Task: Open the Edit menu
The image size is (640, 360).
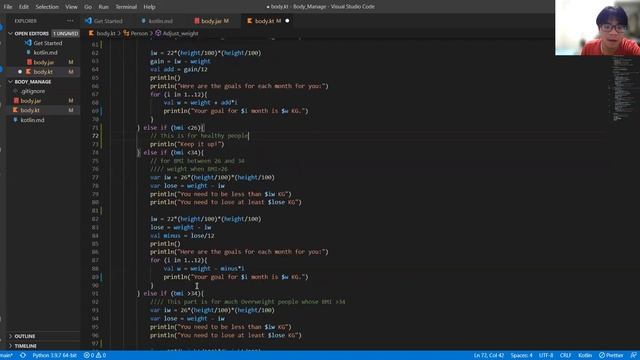Action: click(24, 7)
